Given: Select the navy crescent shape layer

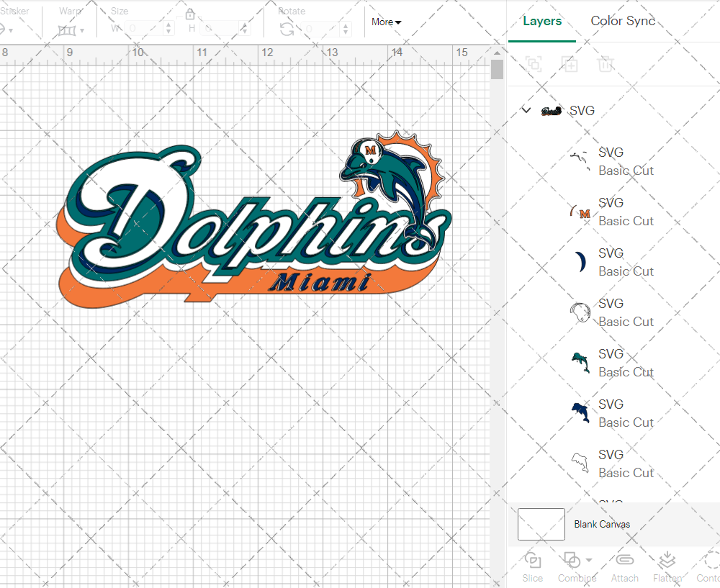Looking at the screenshot, I should 613,262.
